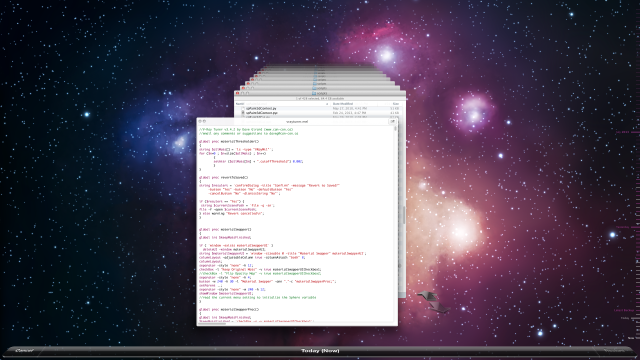
Task: Select the topmost dated marker on the timeline
Action: 623,132
